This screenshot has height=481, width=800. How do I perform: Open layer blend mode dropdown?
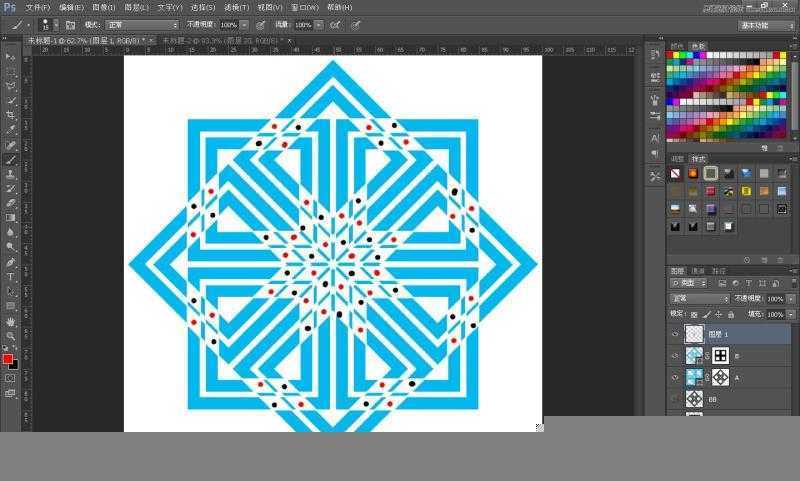coord(699,298)
